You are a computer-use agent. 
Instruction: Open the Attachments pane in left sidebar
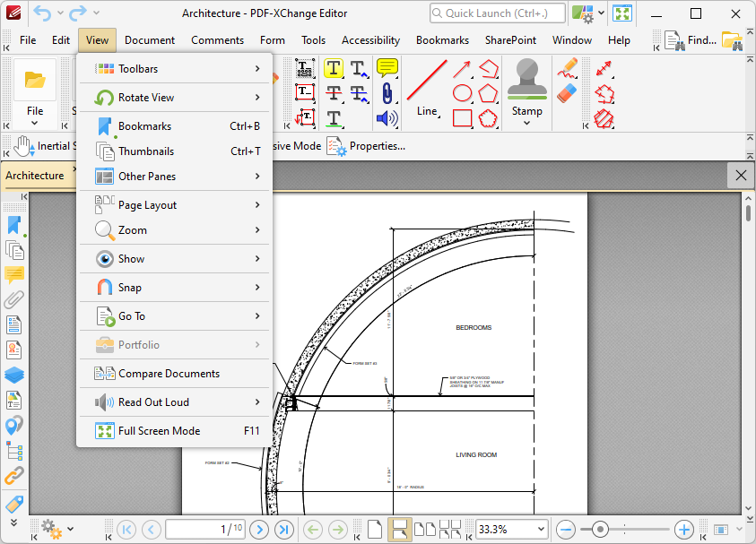(x=14, y=299)
